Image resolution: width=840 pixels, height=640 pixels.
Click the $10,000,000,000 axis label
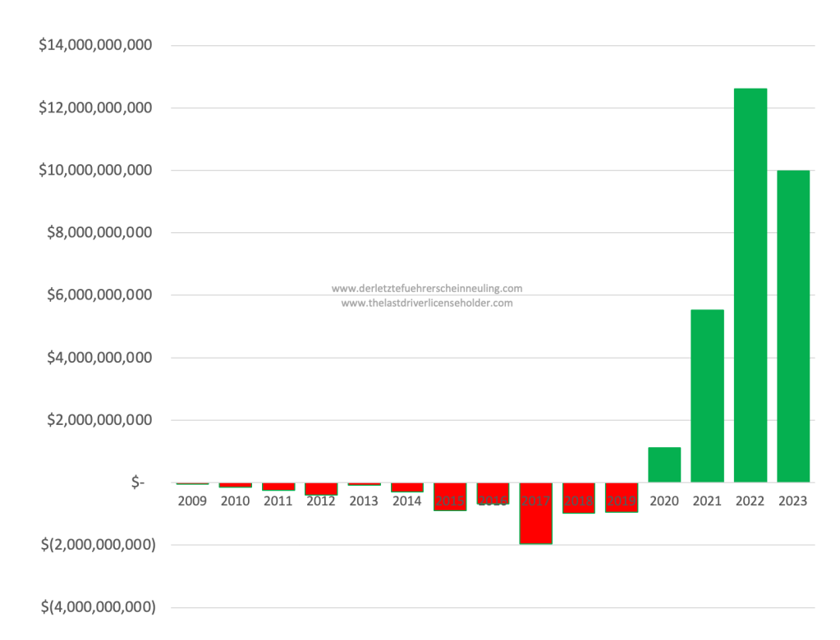pyautogui.click(x=95, y=171)
